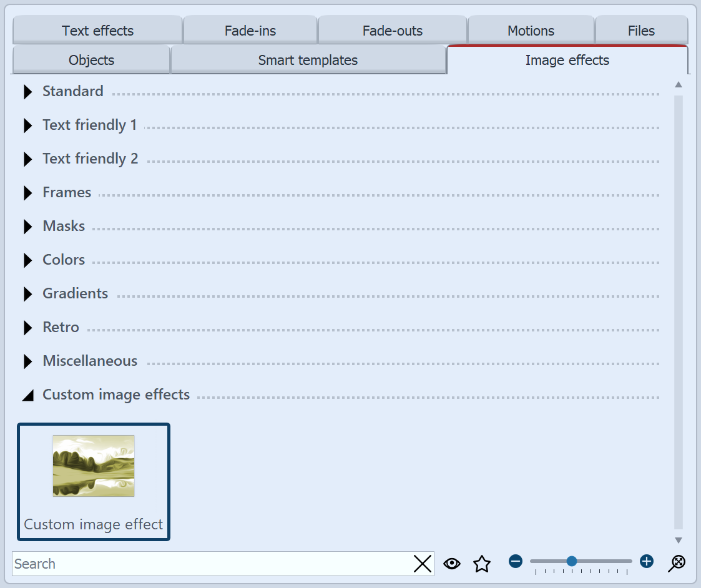
Task: Enable favorites filter via star toggle
Action: tap(482, 564)
